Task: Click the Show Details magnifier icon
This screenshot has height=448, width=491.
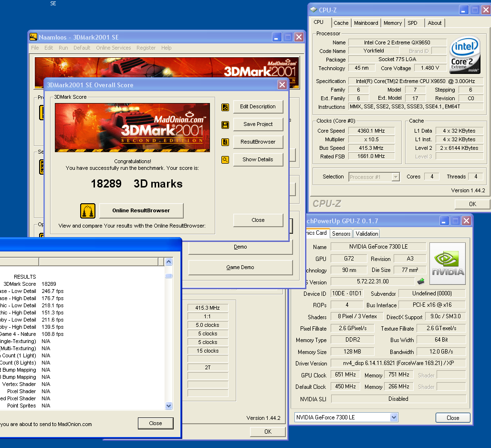Action: (x=225, y=160)
